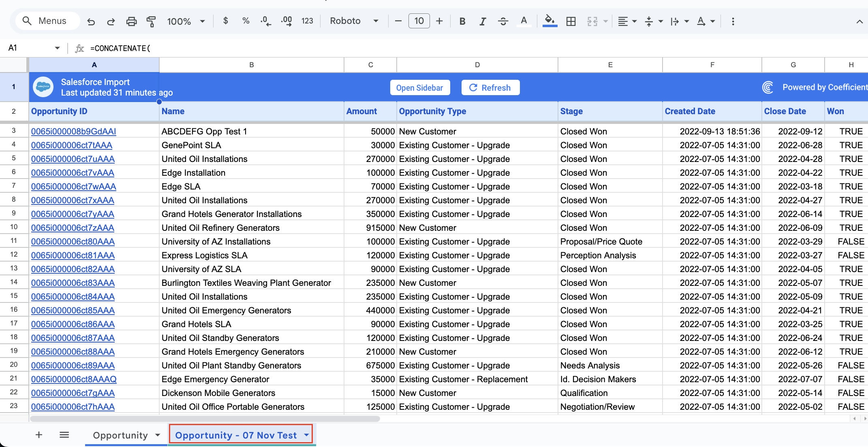
Task: Click the Borders icon
Action: 571,21
